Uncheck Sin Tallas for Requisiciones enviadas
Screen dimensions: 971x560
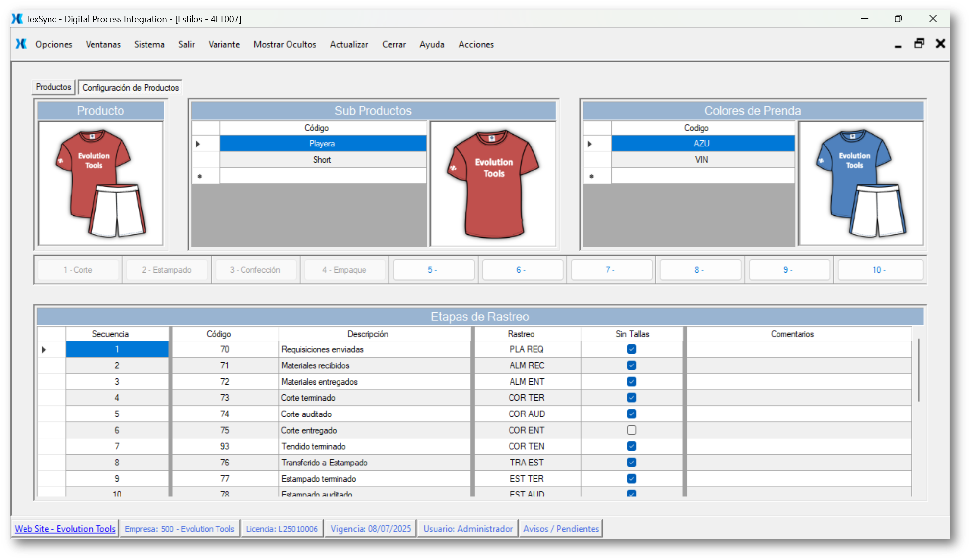pos(631,349)
